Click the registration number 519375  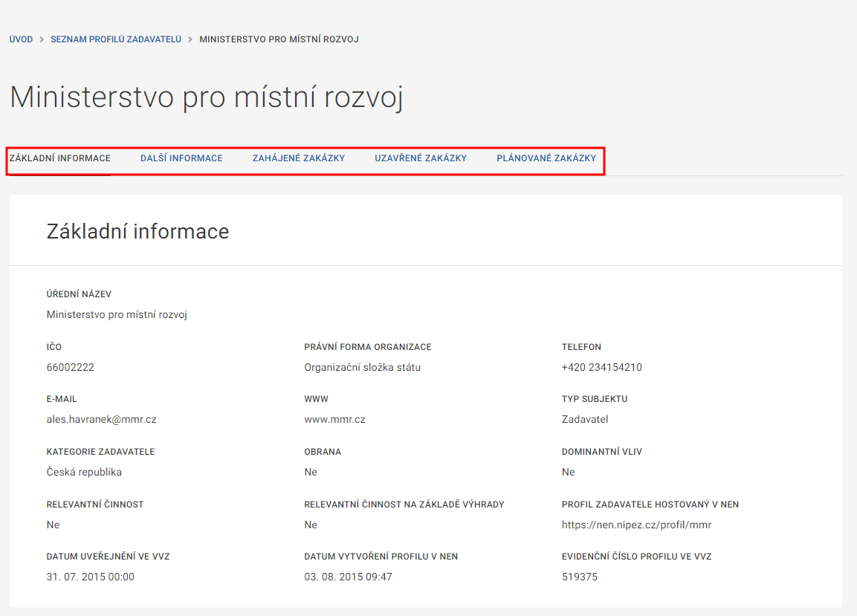[580, 577]
